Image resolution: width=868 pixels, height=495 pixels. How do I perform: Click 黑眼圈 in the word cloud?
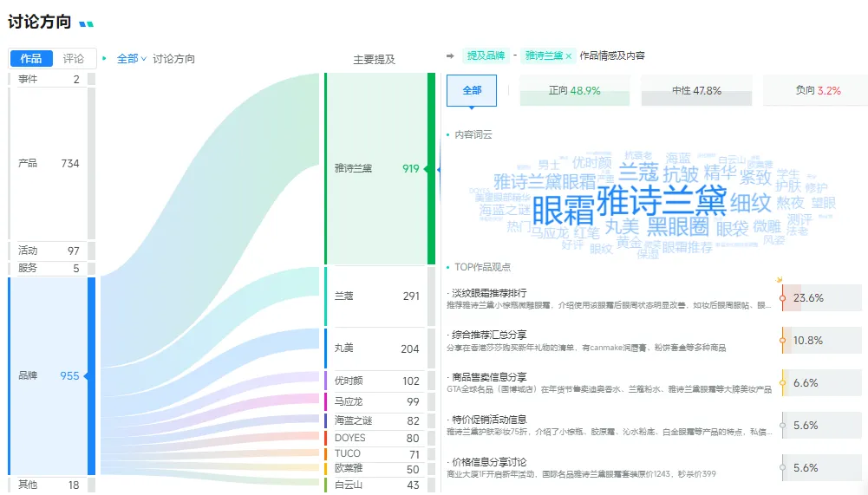pos(677,226)
